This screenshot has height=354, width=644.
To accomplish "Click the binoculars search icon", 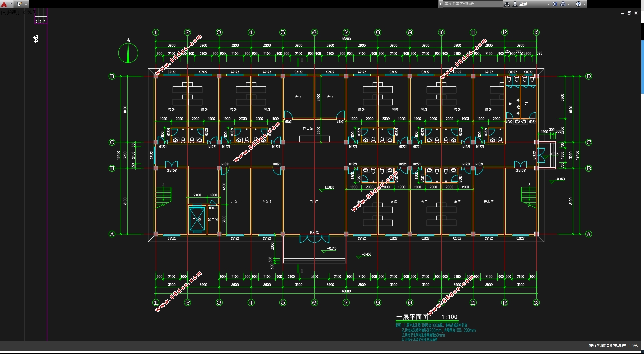I will 507,4.
